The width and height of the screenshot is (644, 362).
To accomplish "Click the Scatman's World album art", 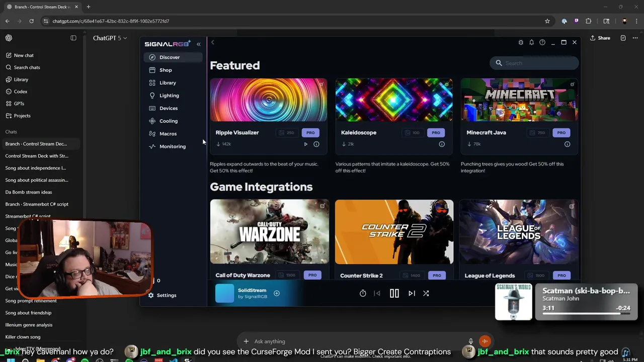I will click(x=514, y=302).
